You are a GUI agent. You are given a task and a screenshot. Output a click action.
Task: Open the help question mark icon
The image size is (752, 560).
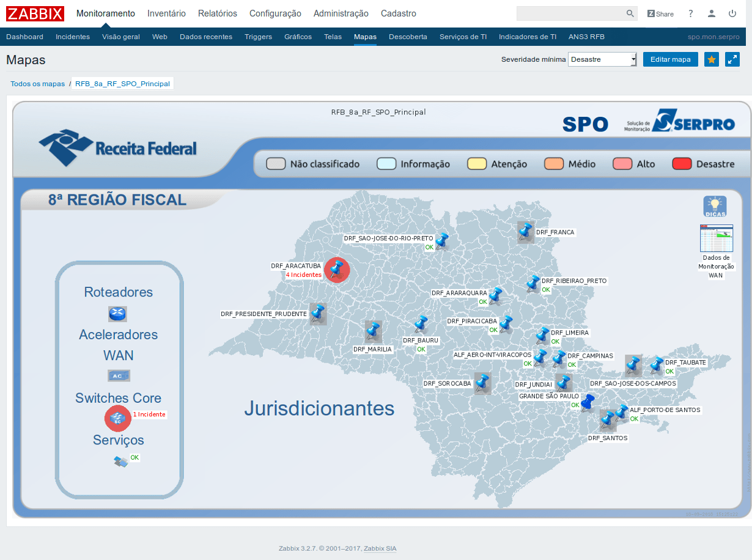click(690, 13)
